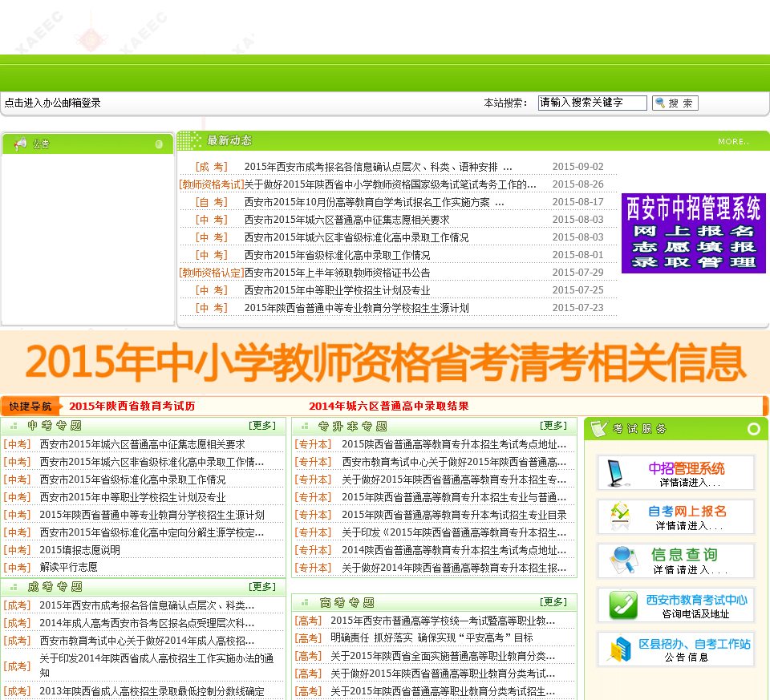The height and width of the screenshot is (700, 770).
Task: Open 中招管理系统 service box
Action: pos(675,473)
